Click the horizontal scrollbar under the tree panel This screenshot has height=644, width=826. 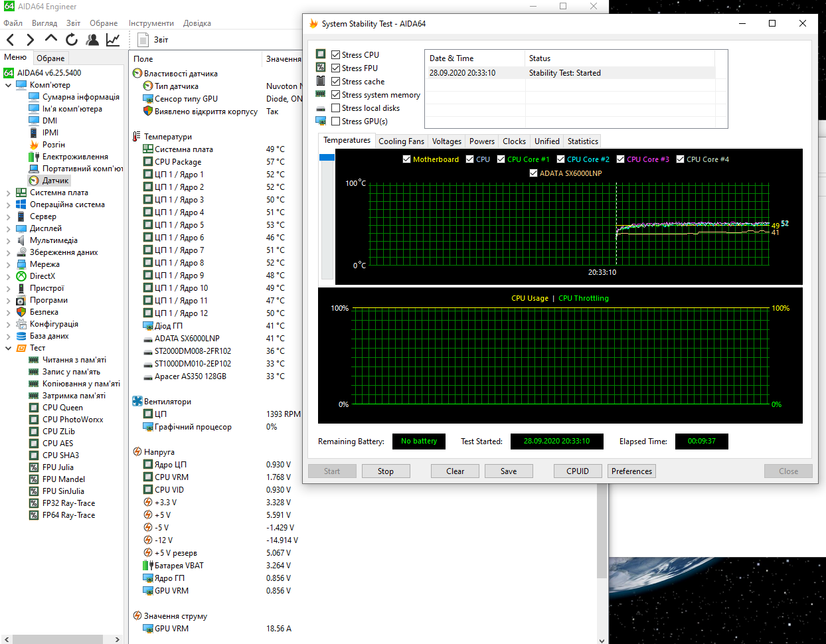57,639
